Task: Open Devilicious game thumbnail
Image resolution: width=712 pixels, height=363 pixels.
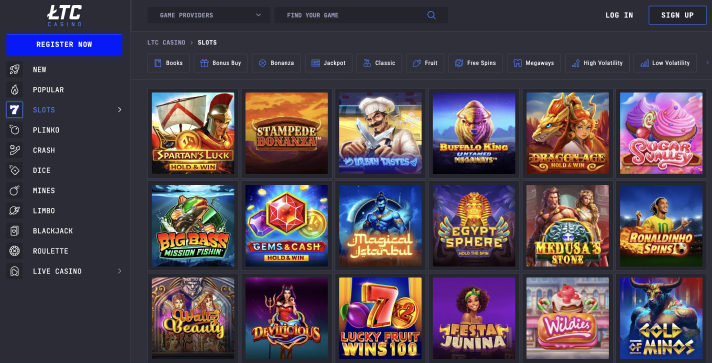Action: (287, 318)
